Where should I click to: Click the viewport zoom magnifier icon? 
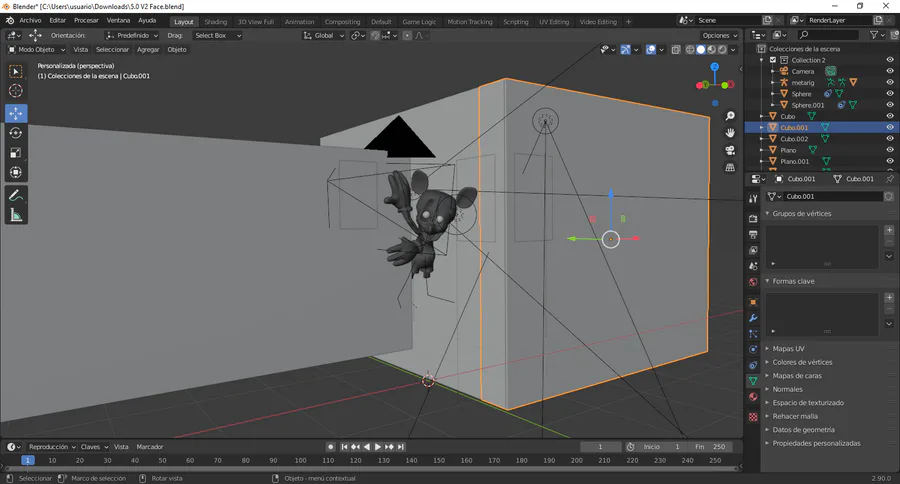(730, 116)
